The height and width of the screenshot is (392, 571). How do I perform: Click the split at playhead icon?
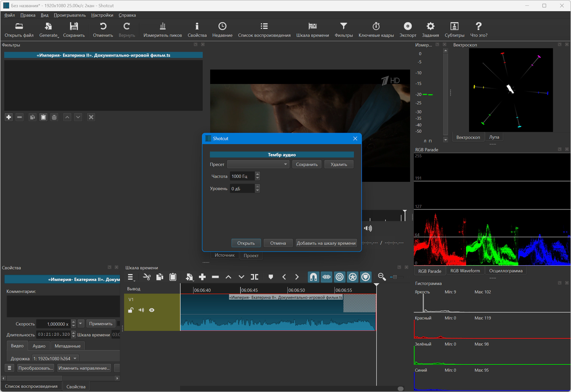[x=254, y=277]
